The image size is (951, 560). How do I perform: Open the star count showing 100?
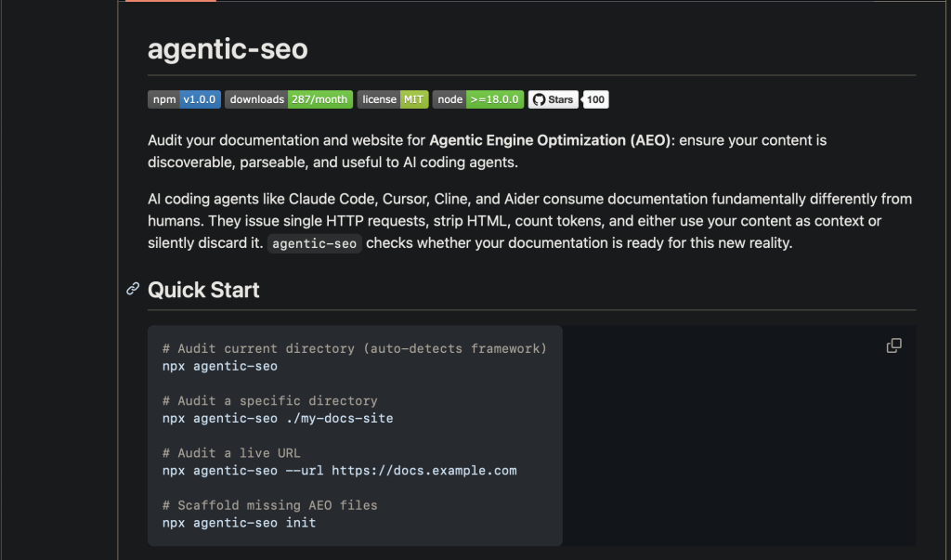[x=595, y=99]
